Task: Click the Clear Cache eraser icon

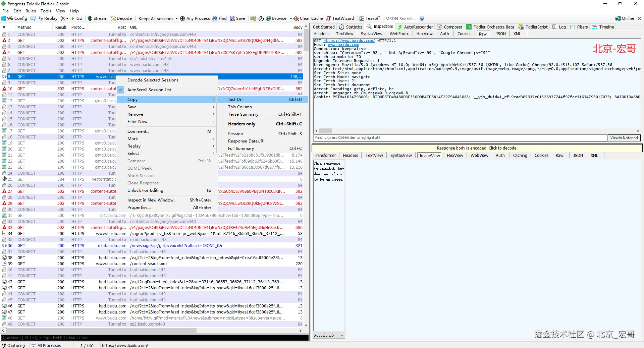Action: coord(296,18)
